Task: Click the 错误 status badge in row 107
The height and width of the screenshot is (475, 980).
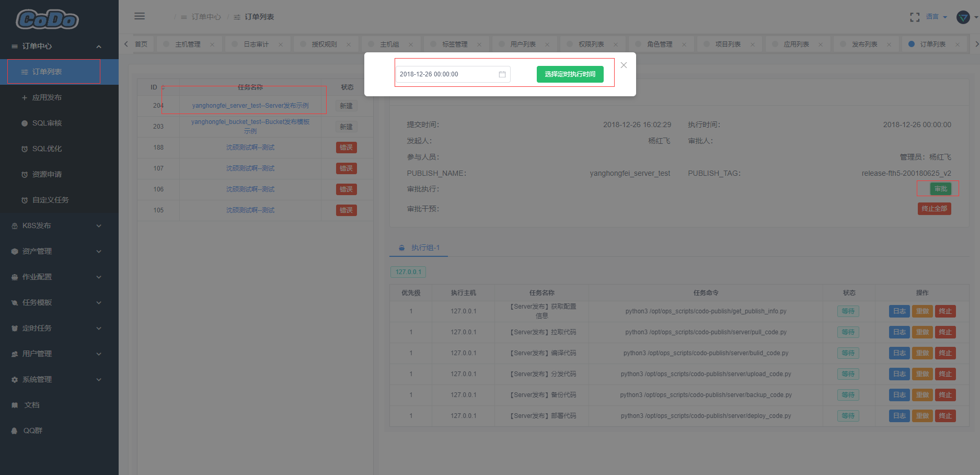Action: (x=346, y=168)
